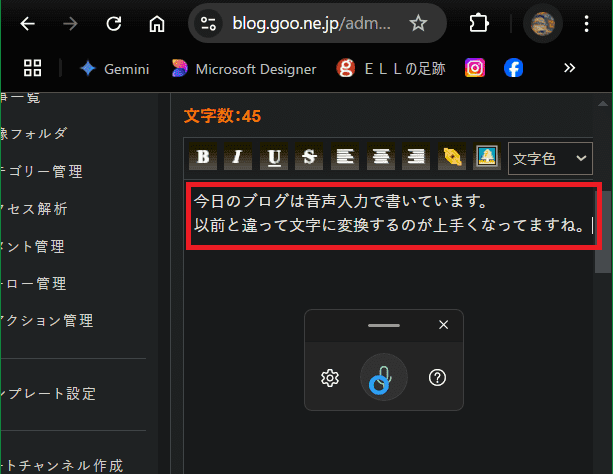Apply strikethrough formatting button
This screenshot has height=474, width=613.
point(309,157)
